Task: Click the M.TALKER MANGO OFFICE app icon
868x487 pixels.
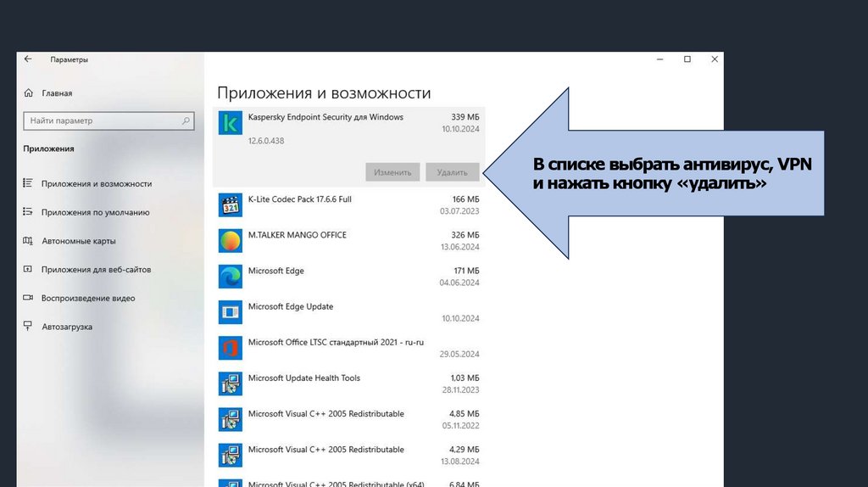Action: [x=231, y=241]
